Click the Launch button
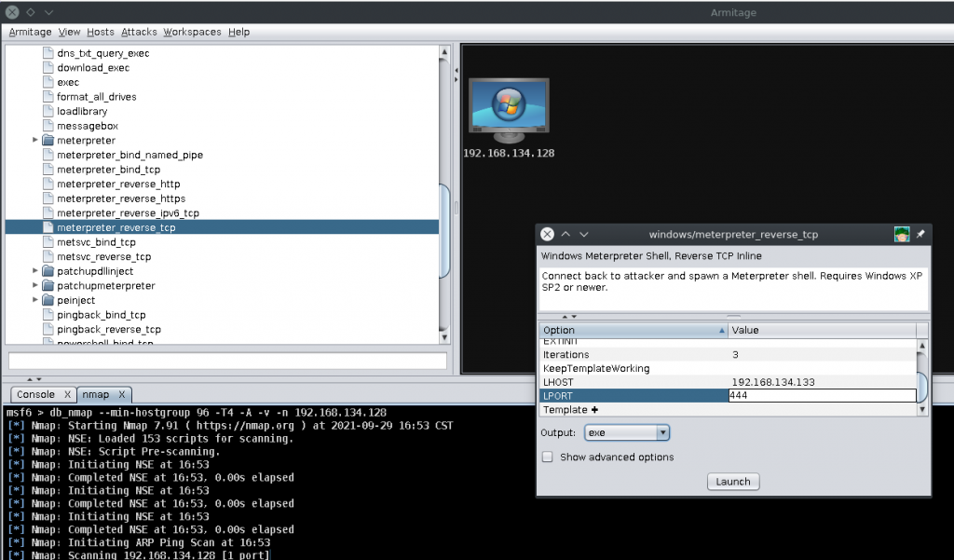The image size is (954, 560). tap(733, 482)
